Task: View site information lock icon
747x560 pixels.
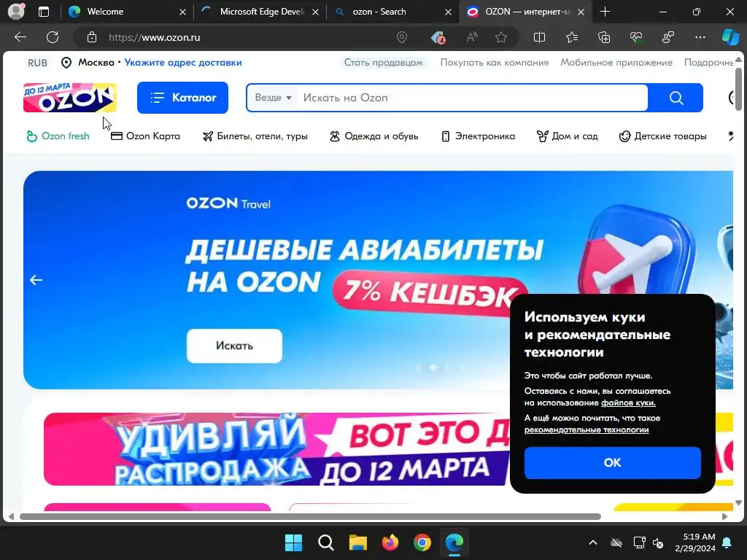Action: (x=92, y=37)
